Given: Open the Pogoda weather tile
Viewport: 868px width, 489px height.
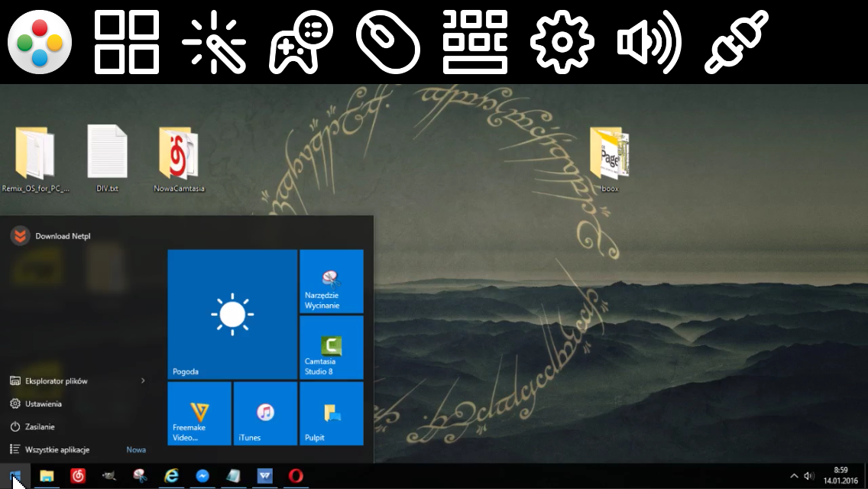Looking at the screenshot, I should (232, 314).
